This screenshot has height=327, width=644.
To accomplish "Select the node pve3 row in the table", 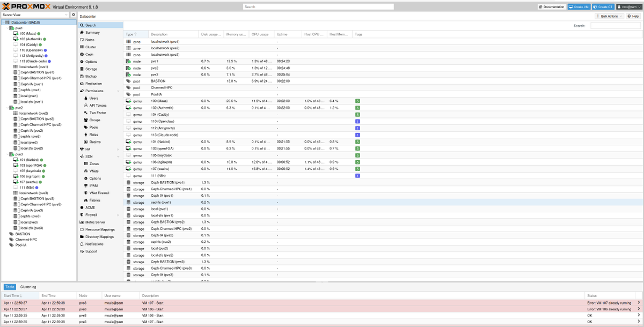I will [x=383, y=75].
